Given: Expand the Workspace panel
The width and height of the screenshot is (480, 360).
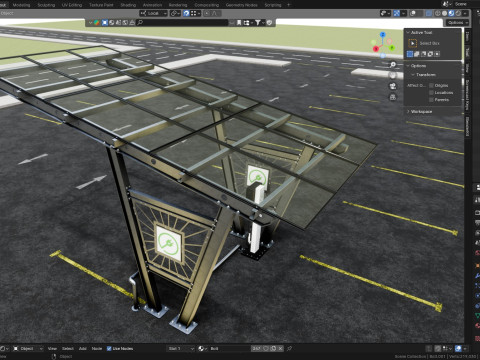Looking at the screenshot, I should 408,111.
